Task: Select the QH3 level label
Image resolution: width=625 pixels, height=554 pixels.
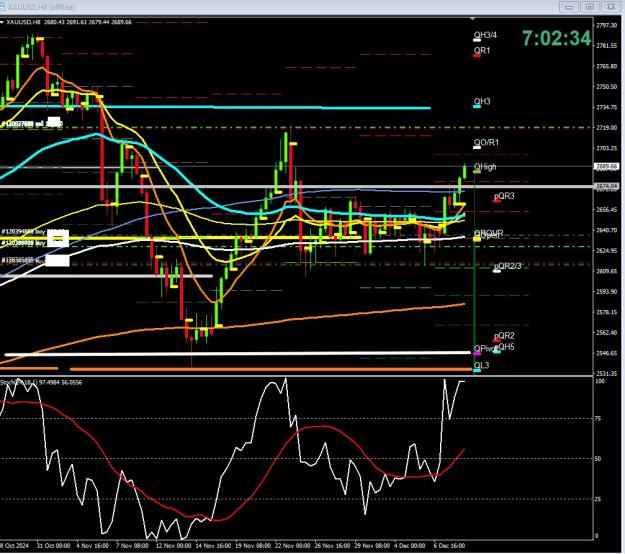Action: click(482, 101)
